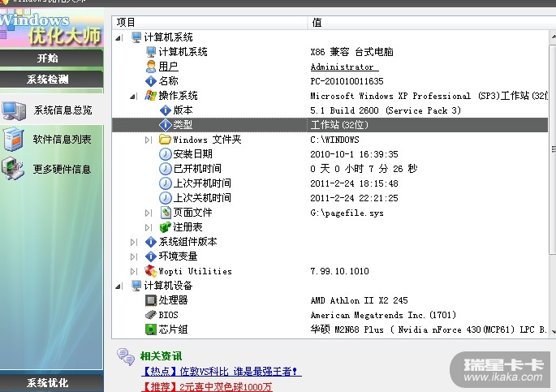Click the Windows 文件夹 folder icon

(166, 140)
